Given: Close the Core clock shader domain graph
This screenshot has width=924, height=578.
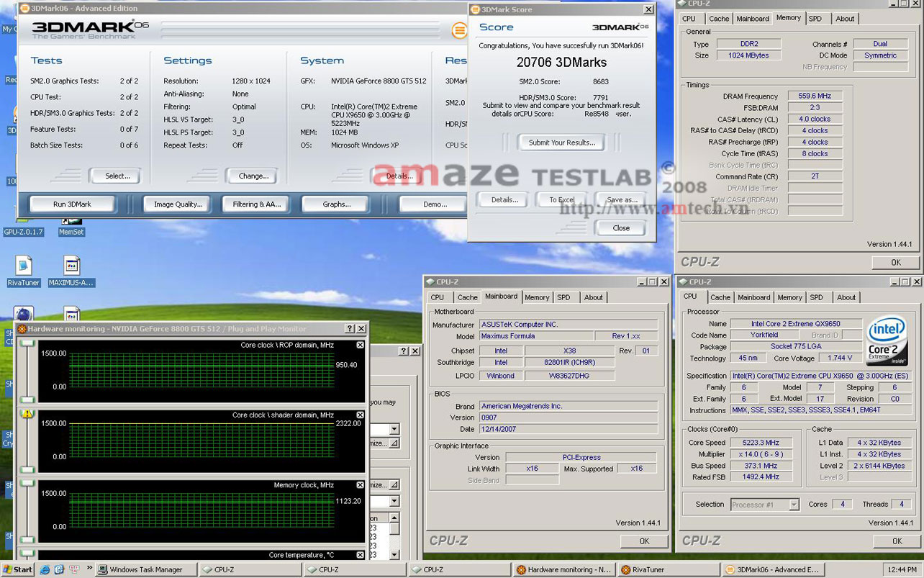Looking at the screenshot, I should tap(361, 415).
